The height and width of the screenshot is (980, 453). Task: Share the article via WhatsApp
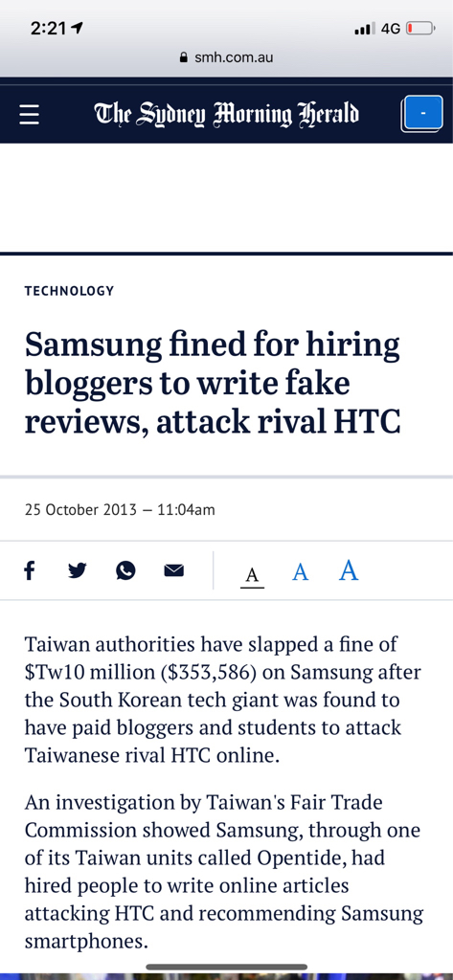click(125, 570)
